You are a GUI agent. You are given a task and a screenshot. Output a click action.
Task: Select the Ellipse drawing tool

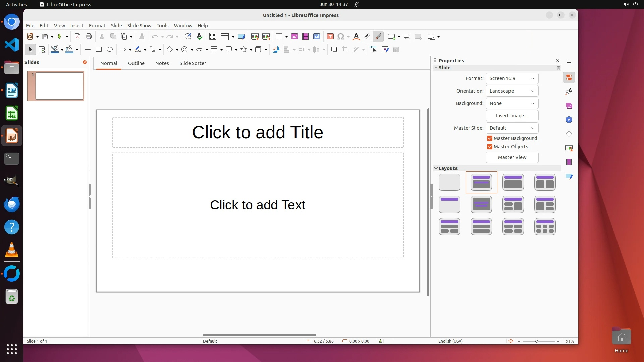(110, 50)
